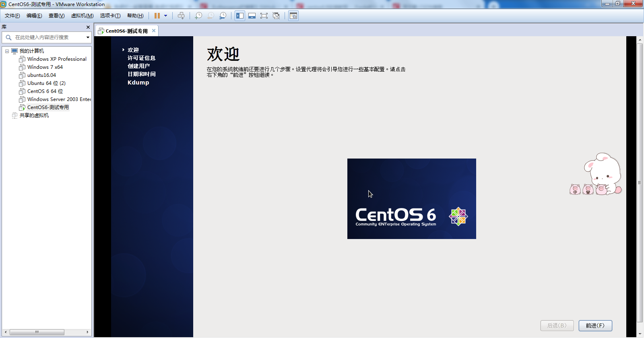Open the power options dropdown arrow
The width and height of the screenshot is (644, 338).
pyautogui.click(x=165, y=16)
